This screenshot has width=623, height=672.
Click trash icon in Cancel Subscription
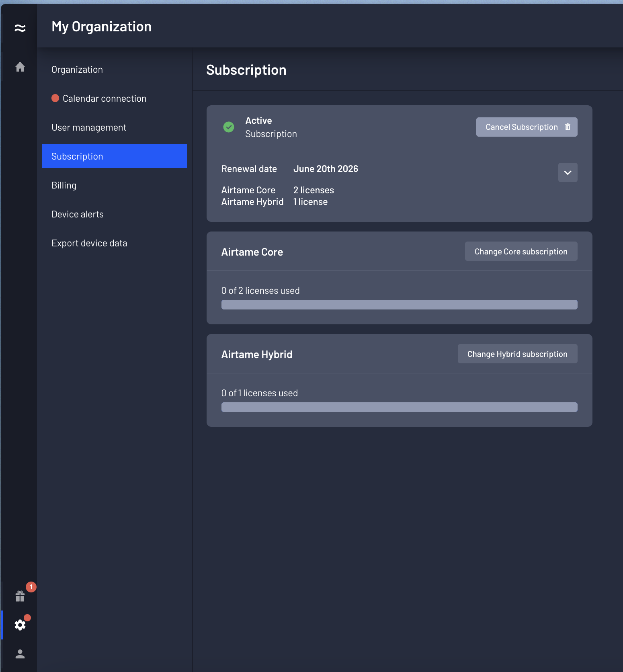(x=568, y=127)
